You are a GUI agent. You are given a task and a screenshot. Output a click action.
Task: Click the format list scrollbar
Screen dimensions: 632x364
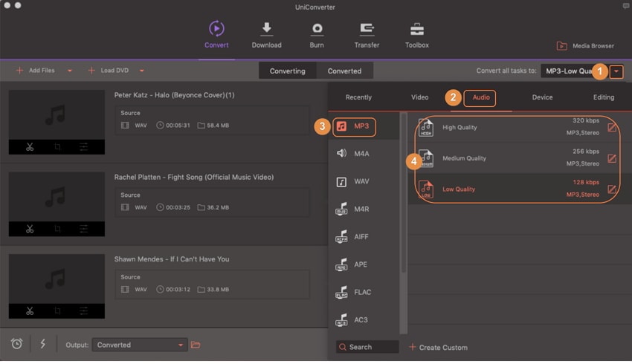click(404, 194)
